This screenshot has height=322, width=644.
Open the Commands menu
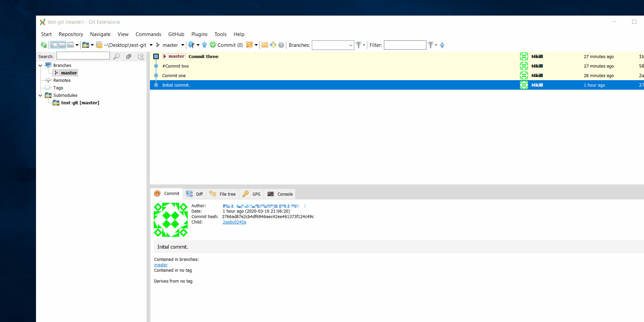[148, 34]
